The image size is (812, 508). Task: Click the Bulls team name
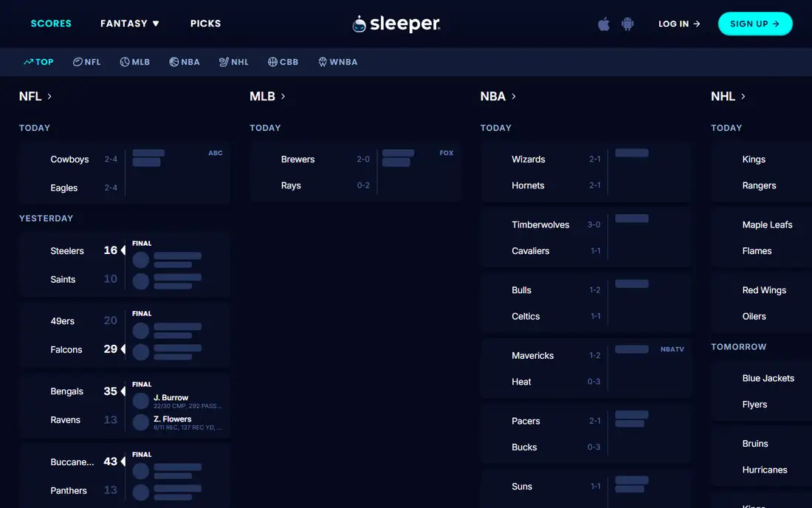[521, 290]
